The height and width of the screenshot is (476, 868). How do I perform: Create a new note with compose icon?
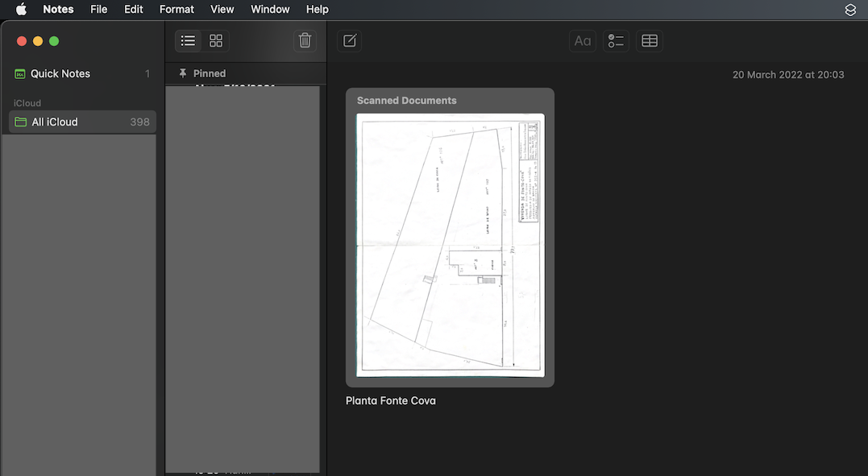(x=350, y=41)
